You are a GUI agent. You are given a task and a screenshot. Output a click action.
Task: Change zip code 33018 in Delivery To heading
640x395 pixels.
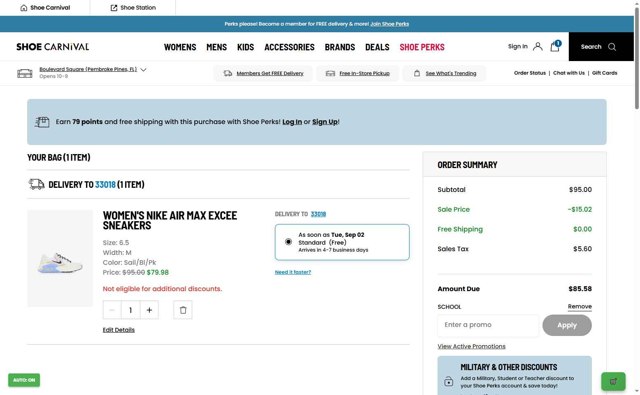coord(105,185)
